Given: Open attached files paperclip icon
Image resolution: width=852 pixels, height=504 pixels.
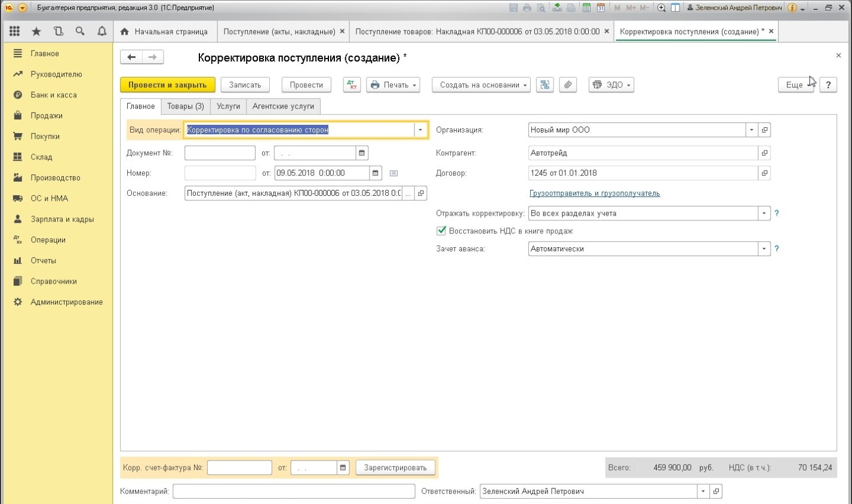Looking at the screenshot, I should pos(568,85).
